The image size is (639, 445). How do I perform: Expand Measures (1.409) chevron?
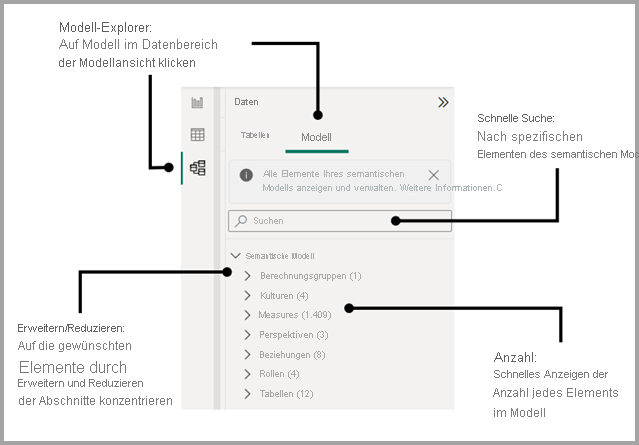[247, 315]
